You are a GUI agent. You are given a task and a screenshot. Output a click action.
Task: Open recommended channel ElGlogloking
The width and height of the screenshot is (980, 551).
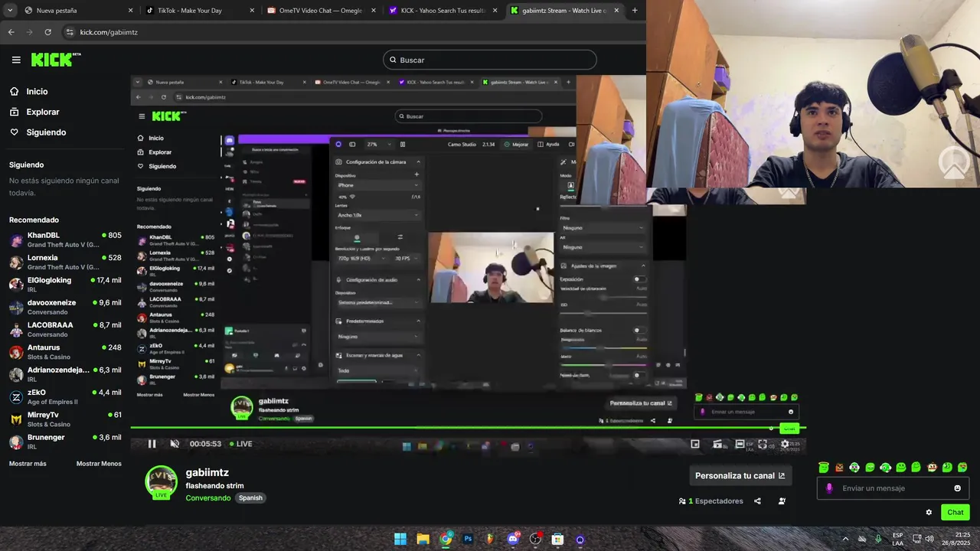coord(65,285)
